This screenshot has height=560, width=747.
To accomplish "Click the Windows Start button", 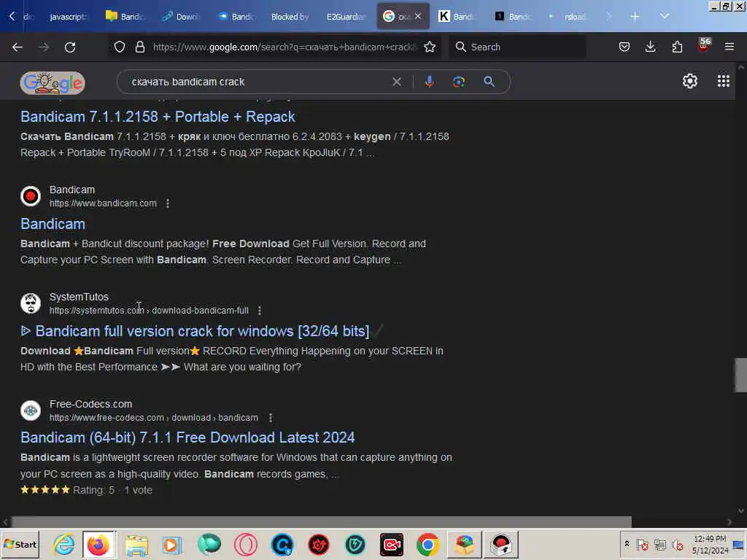I will tap(20, 544).
